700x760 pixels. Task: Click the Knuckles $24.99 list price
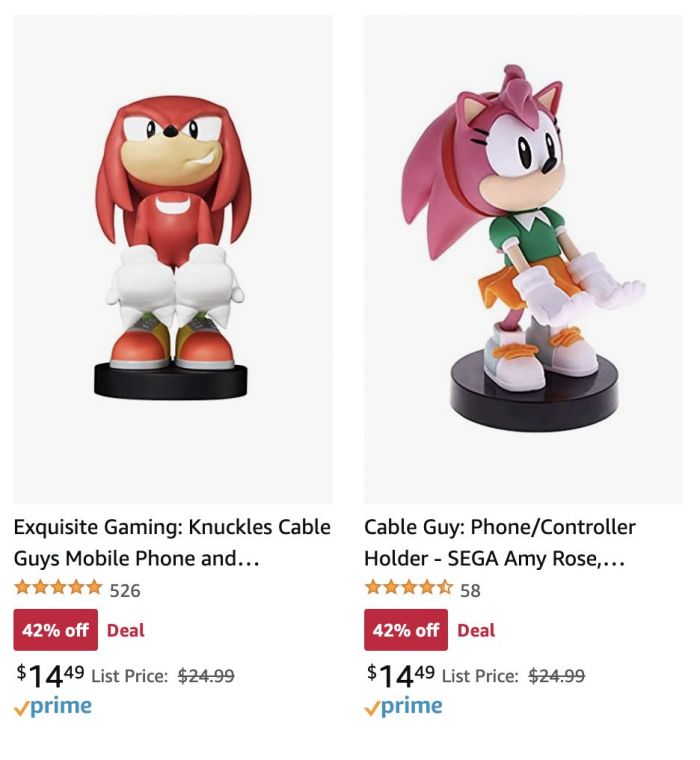pos(206,675)
